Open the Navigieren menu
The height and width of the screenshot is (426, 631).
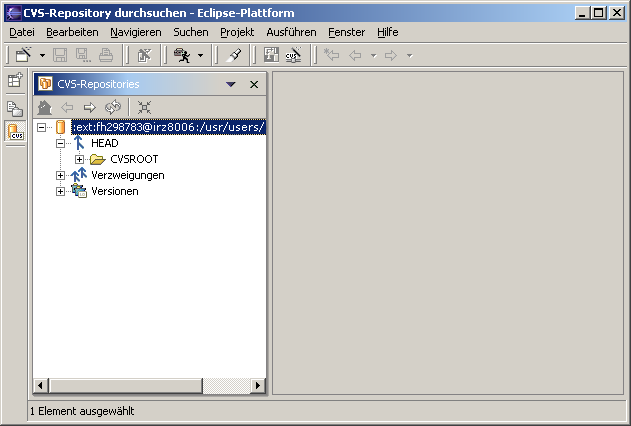pyautogui.click(x=136, y=32)
